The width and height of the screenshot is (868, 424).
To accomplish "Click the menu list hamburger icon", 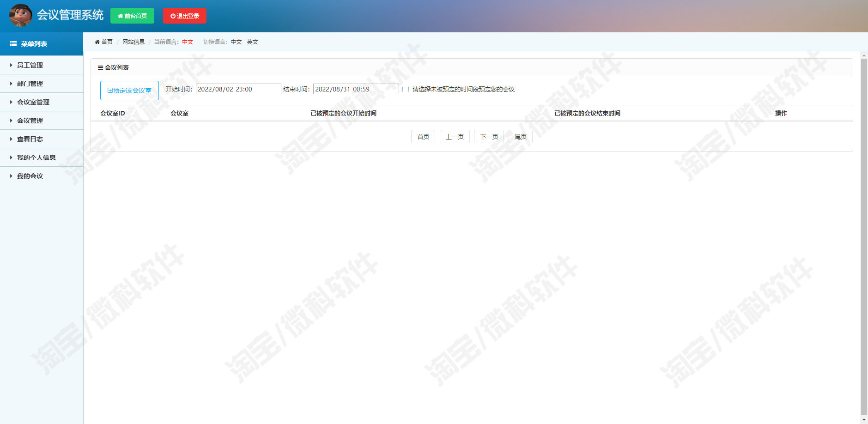I will [x=13, y=44].
